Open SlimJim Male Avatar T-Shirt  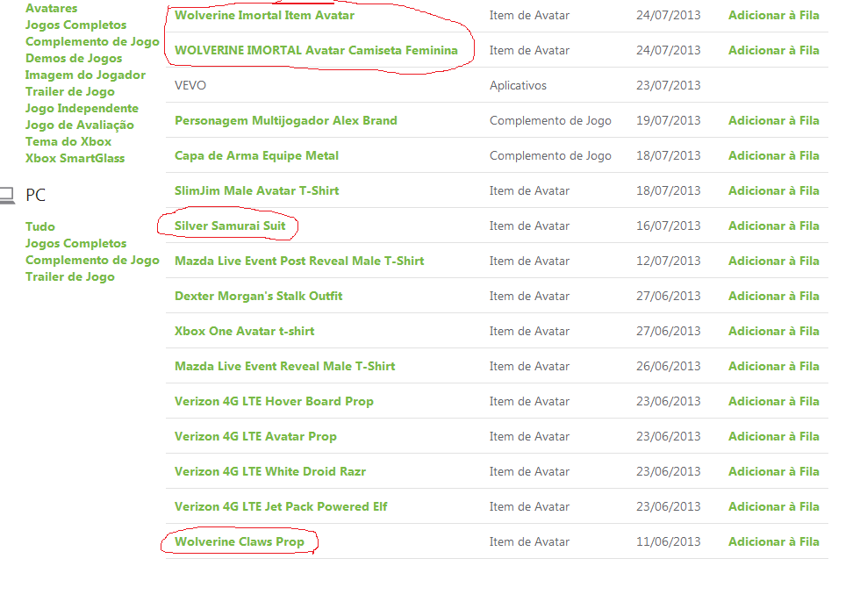pyautogui.click(x=256, y=190)
